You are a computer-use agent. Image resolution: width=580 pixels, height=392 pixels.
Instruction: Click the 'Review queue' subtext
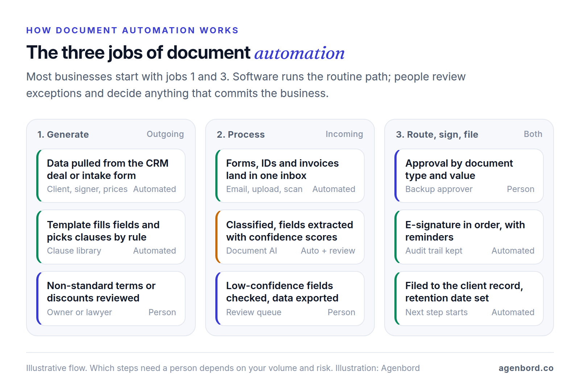254,312
